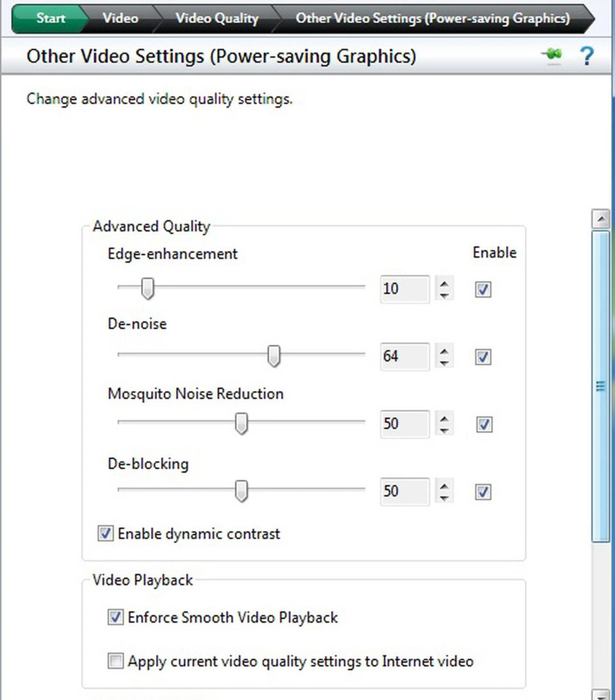This screenshot has height=700, width=615.
Task: Open the Video Quality breadcrumb
Action: coord(217,19)
